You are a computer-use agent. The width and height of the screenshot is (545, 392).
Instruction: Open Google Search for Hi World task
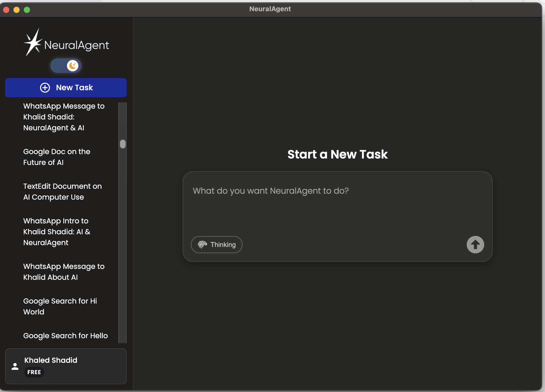pyautogui.click(x=60, y=306)
